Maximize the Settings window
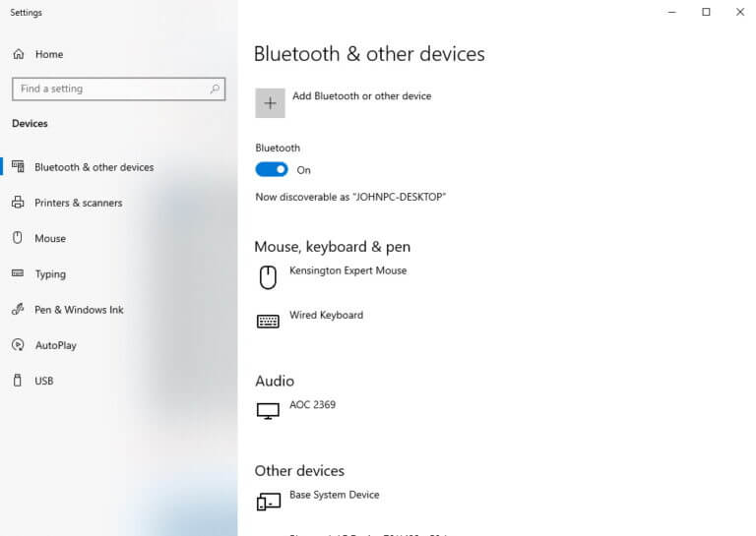756x536 pixels. [x=706, y=12]
